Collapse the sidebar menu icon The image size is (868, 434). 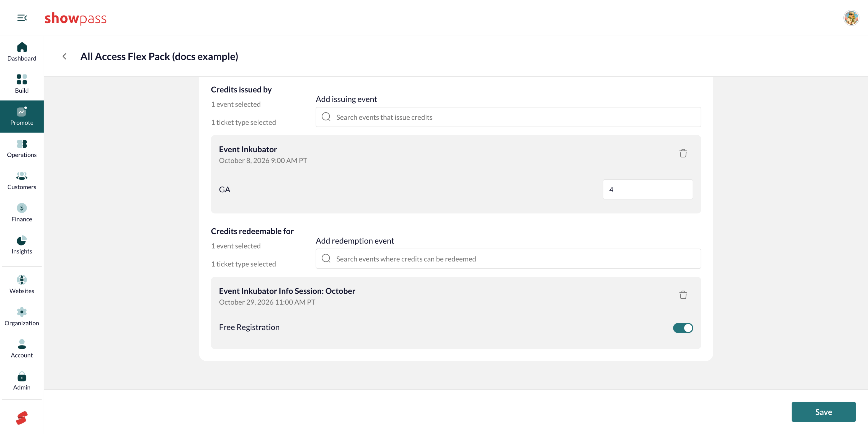click(22, 18)
